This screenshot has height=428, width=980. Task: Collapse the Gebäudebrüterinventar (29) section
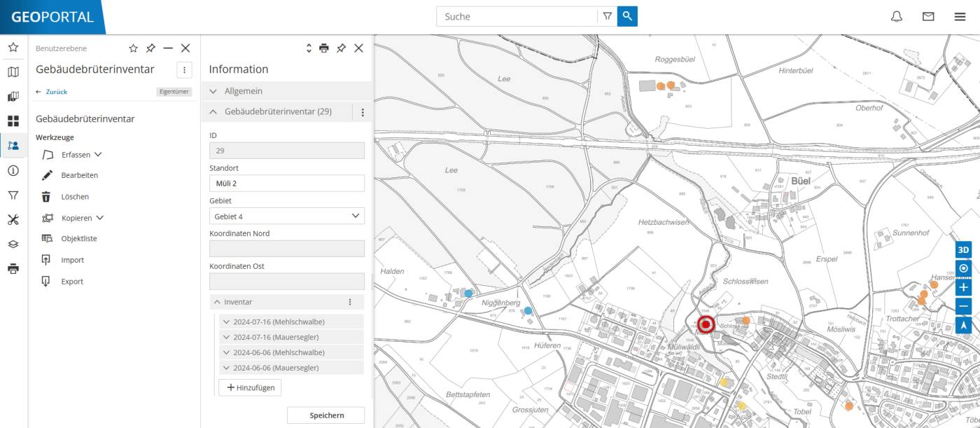213,111
